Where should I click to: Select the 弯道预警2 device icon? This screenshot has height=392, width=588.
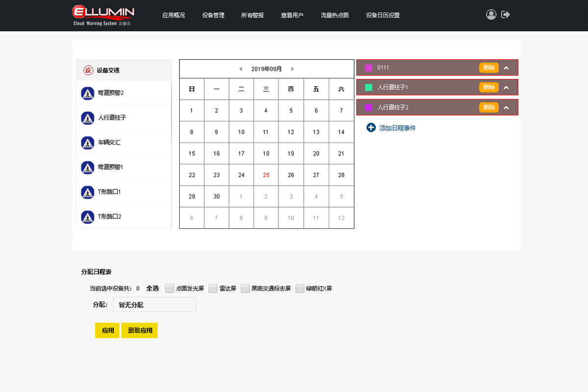click(88, 93)
